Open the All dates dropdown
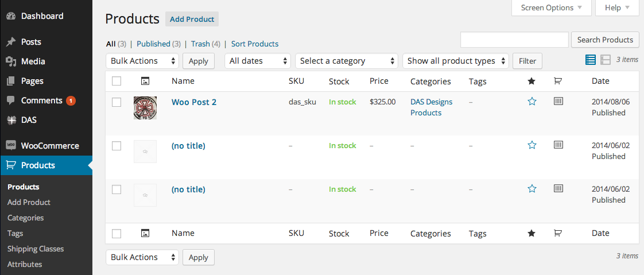 coord(258,61)
